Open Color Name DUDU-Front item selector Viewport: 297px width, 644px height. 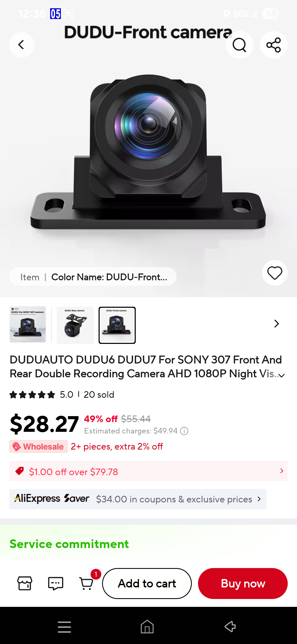[93, 277]
